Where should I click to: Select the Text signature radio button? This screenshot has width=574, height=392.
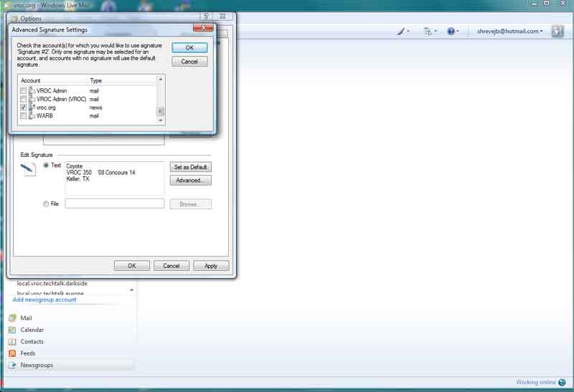[x=46, y=166]
